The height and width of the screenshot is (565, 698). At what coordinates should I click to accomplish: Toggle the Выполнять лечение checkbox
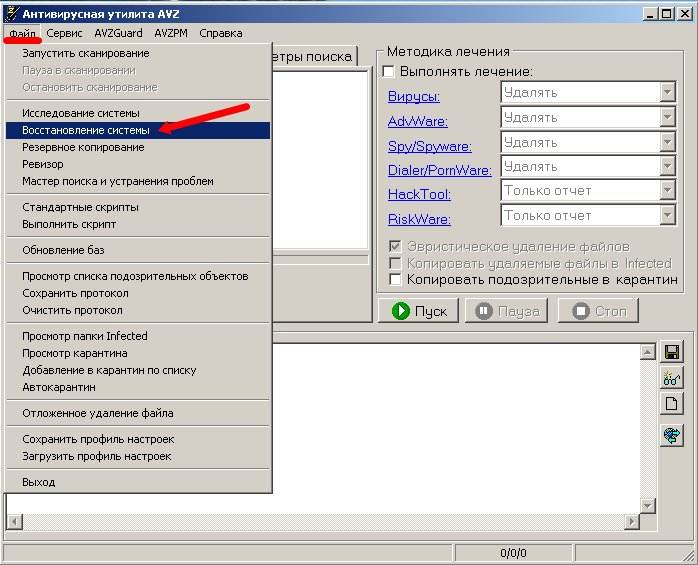tap(388, 72)
